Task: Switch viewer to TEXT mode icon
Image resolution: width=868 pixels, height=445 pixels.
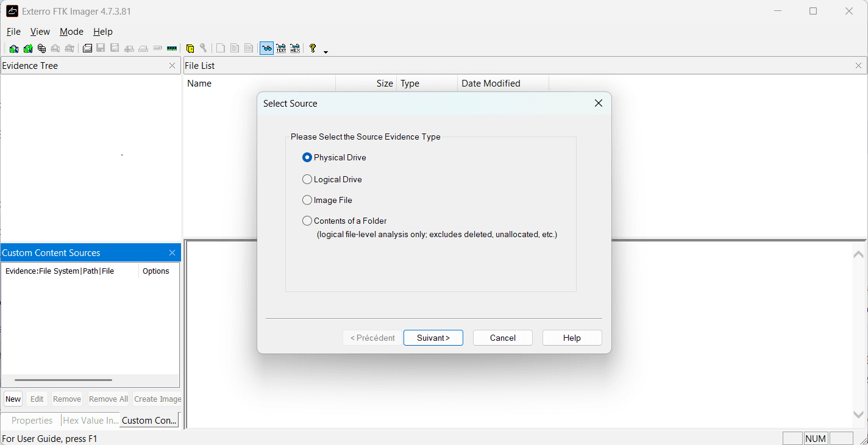Action: pos(281,48)
